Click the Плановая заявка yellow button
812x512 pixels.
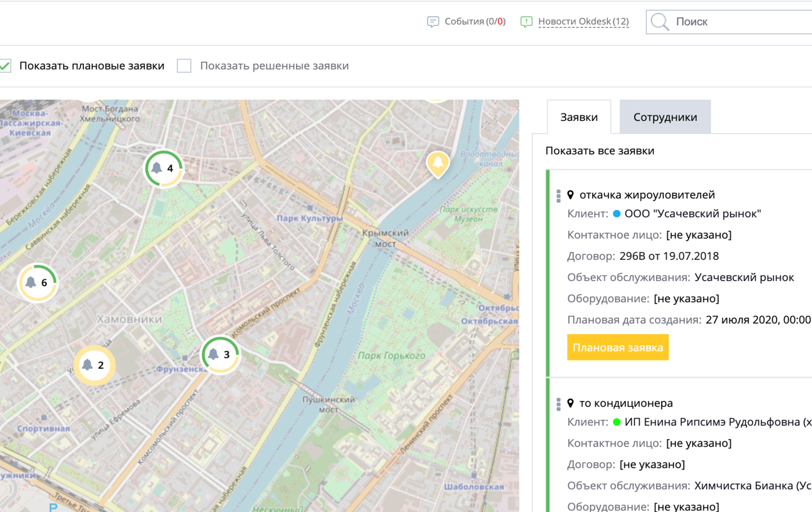coord(618,348)
